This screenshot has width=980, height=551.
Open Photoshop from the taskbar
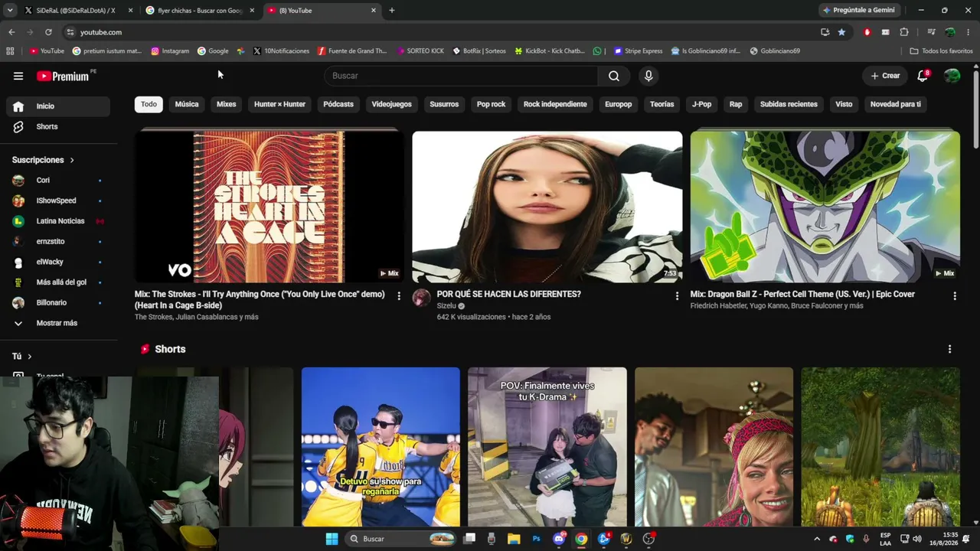click(537, 539)
